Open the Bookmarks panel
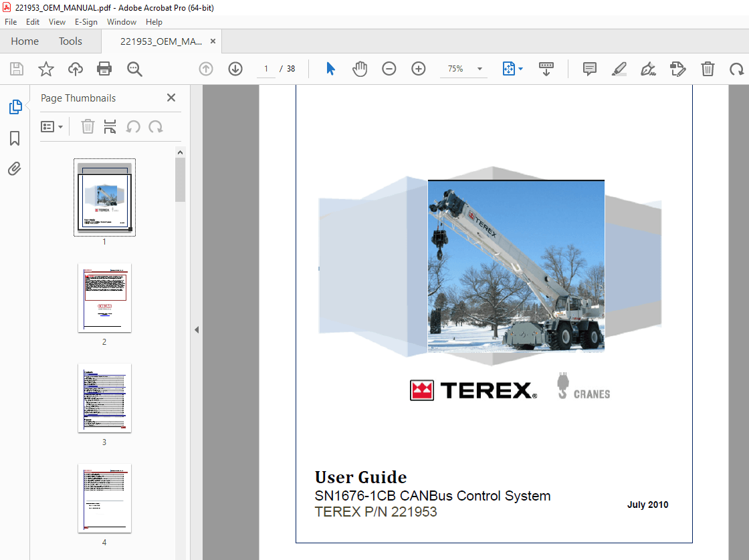Screen dimensions: 749x560 point(15,138)
